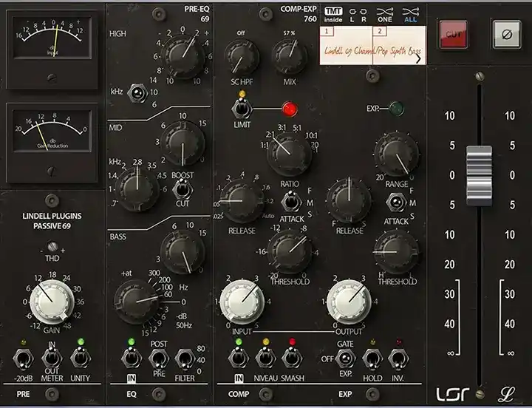Flip the HIGH kHz frequency switch
This screenshot has height=408, width=532.
[x=137, y=92]
